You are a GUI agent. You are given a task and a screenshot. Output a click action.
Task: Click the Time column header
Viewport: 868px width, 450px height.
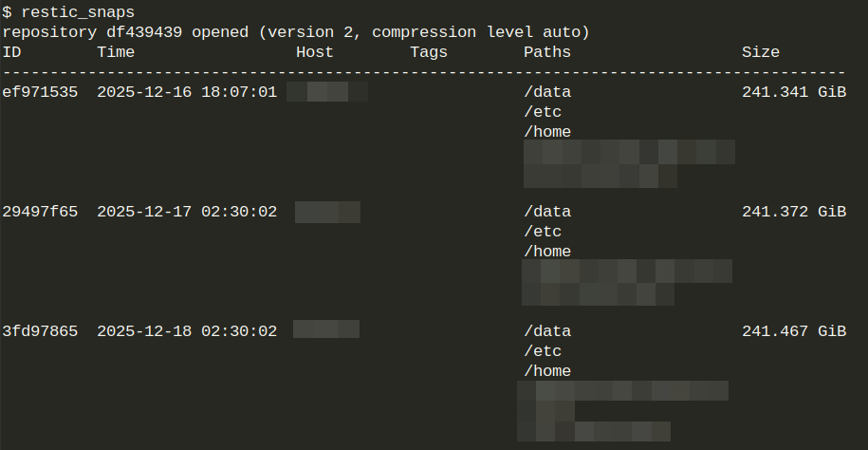[116, 52]
